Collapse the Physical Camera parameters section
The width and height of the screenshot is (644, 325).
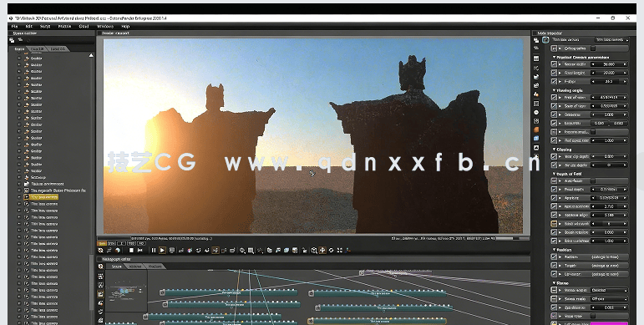pyautogui.click(x=554, y=57)
